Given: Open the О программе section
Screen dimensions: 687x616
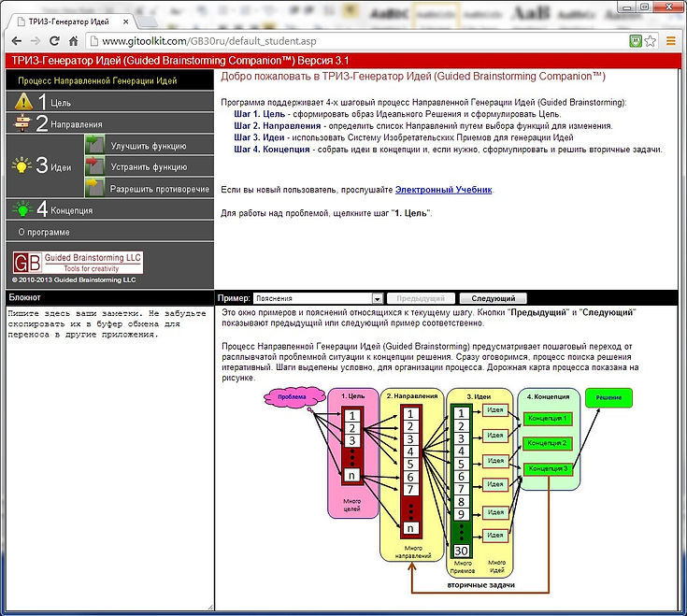Looking at the screenshot, I should (110, 232).
